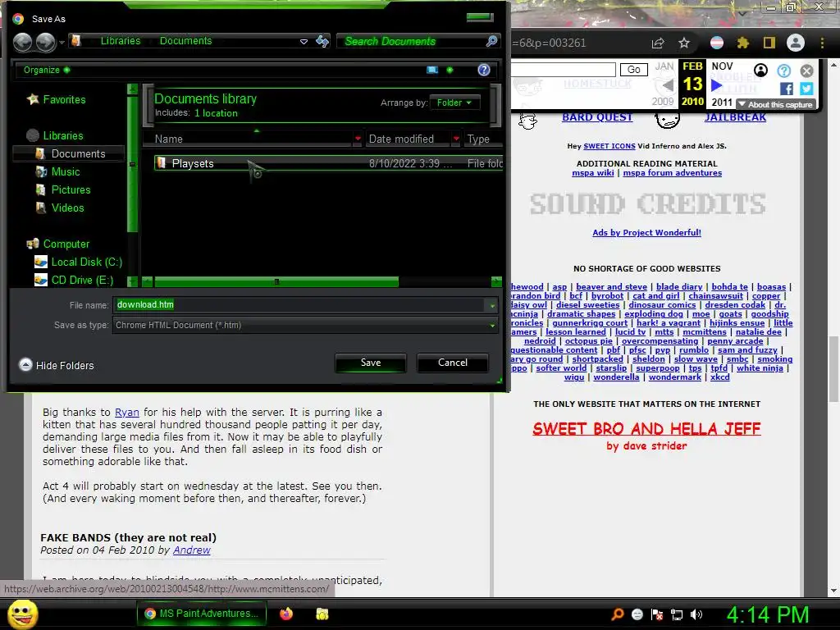Toggle Hide Folders in Save As dialog
Screen dimensions: 840x630
tap(57, 365)
